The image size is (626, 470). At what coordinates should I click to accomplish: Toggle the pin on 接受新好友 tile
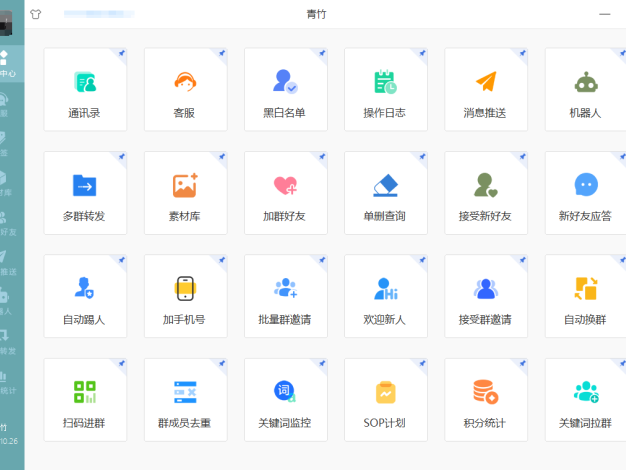coord(523,157)
